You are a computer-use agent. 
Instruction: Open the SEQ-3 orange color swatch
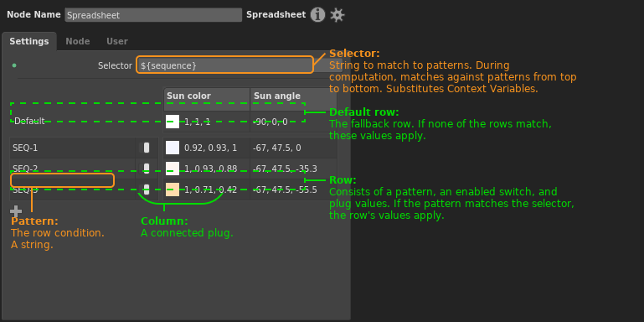(173, 190)
